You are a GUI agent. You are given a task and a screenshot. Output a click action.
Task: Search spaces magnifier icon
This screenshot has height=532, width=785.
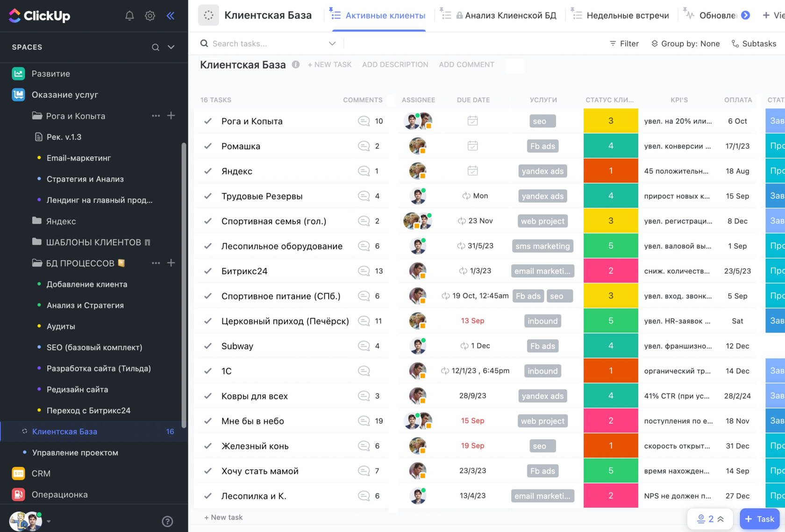click(156, 47)
